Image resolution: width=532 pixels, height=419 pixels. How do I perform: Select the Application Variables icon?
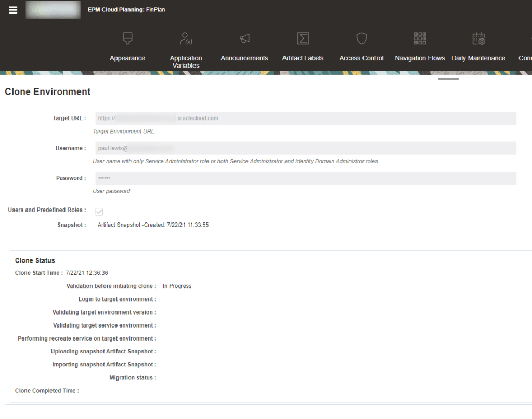coord(186,38)
